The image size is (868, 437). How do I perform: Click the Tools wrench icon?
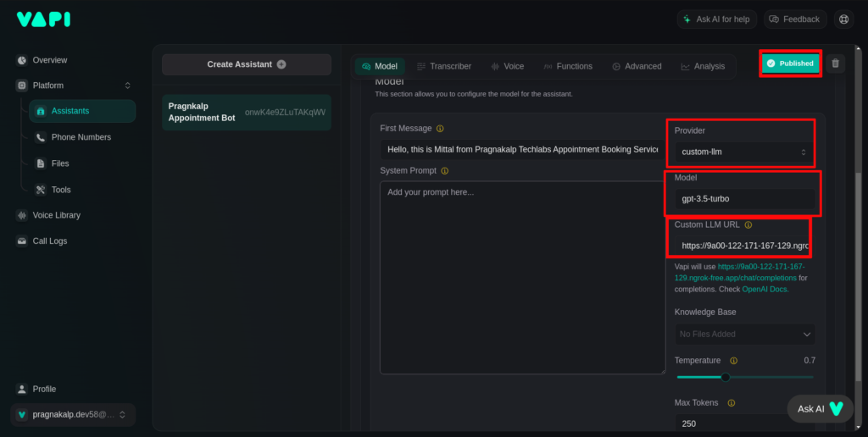41,190
